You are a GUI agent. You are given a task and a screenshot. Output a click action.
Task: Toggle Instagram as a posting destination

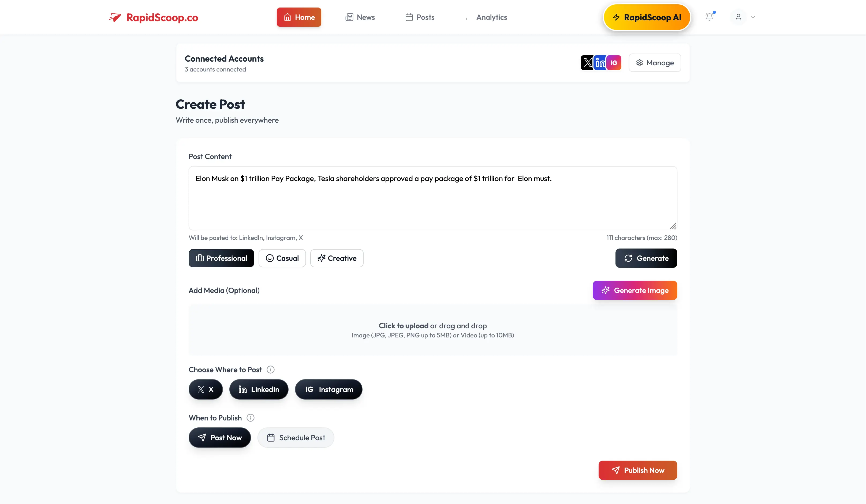tap(329, 389)
